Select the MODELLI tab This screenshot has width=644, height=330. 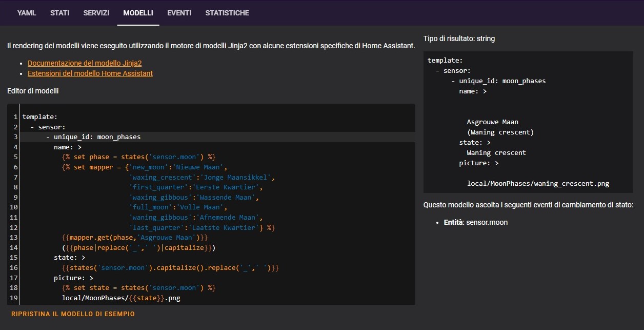click(138, 13)
